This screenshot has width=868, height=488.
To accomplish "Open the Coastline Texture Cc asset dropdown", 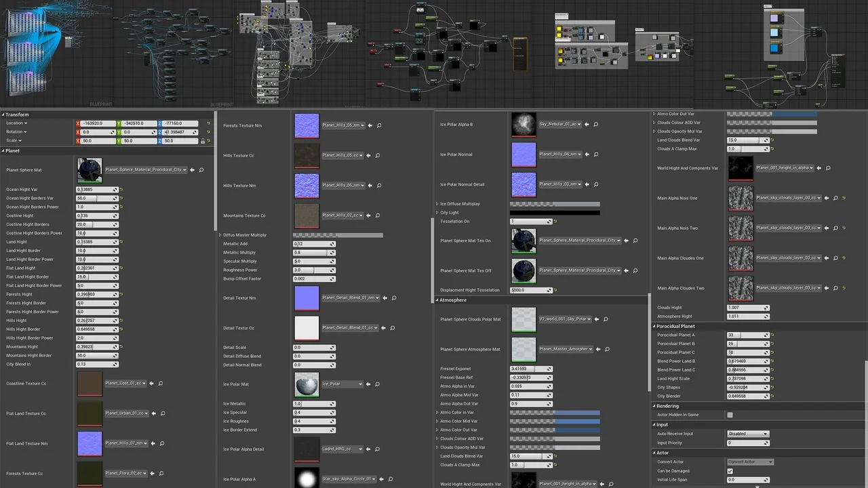I will pos(125,384).
